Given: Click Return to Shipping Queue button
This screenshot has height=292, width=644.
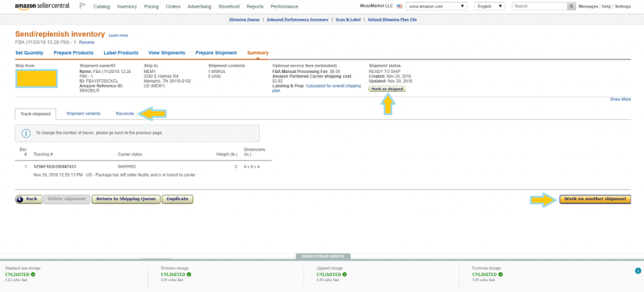Looking at the screenshot, I should point(126,199).
